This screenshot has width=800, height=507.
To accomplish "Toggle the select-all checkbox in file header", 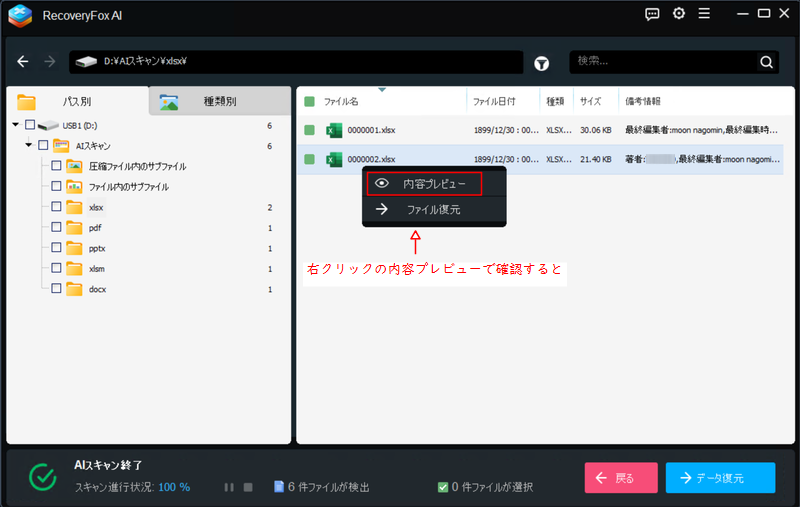I will coord(310,101).
